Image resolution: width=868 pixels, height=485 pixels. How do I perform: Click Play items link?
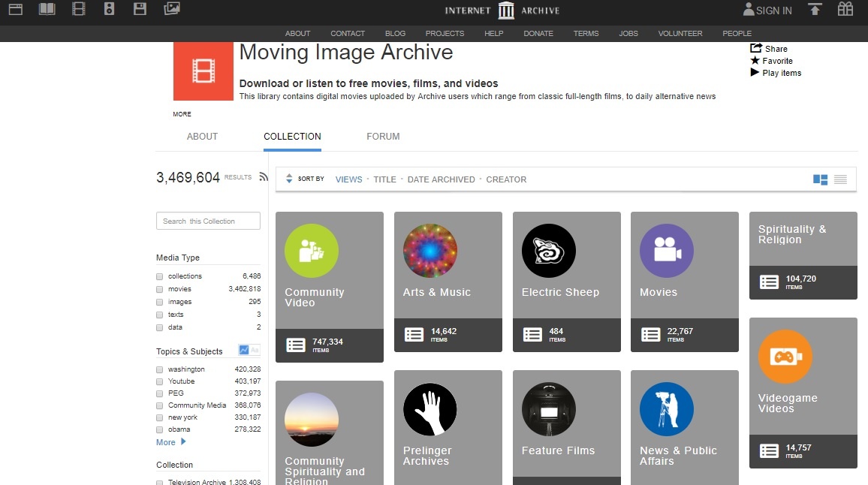point(776,73)
